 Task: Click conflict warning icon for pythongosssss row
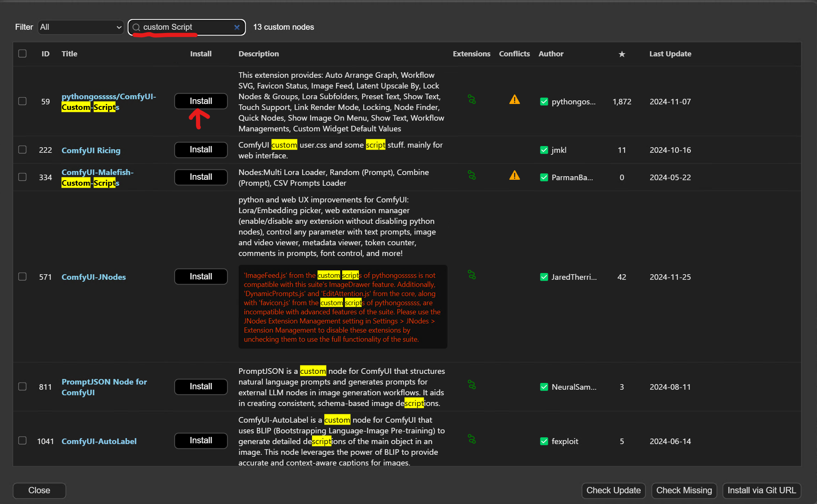point(514,100)
